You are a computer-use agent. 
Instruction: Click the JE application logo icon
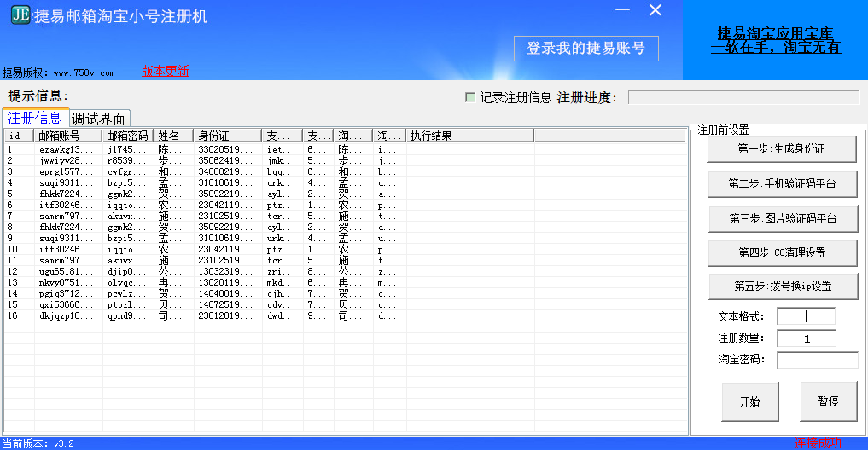point(20,15)
